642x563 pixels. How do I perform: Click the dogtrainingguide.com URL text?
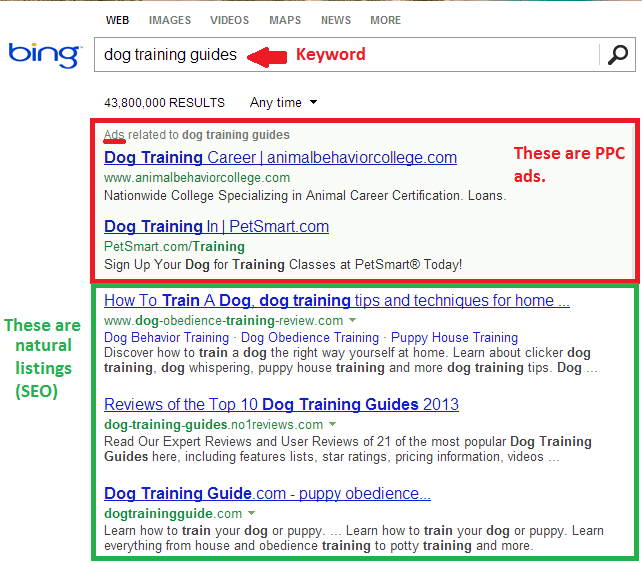pyautogui.click(x=173, y=513)
